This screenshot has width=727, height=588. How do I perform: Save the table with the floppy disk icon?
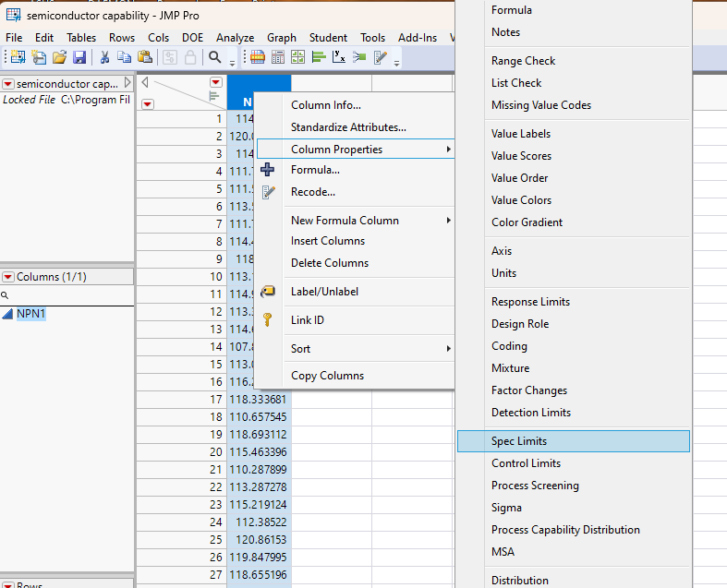(79, 57)
